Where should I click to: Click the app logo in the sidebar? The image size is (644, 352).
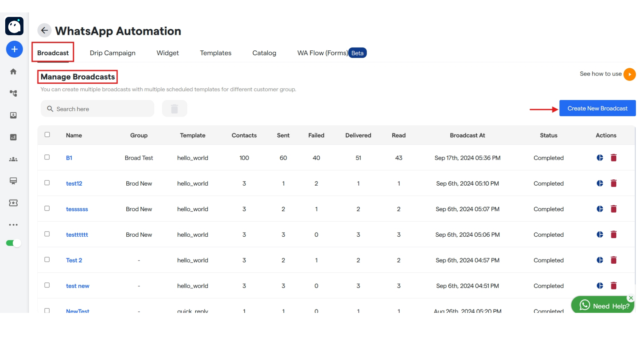(14, 26)
